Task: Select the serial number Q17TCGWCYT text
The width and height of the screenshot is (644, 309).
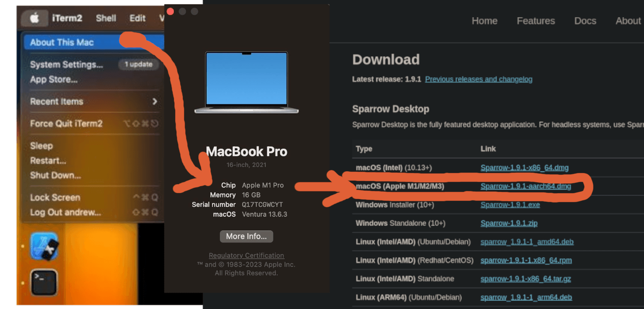Action: [262, 205]
